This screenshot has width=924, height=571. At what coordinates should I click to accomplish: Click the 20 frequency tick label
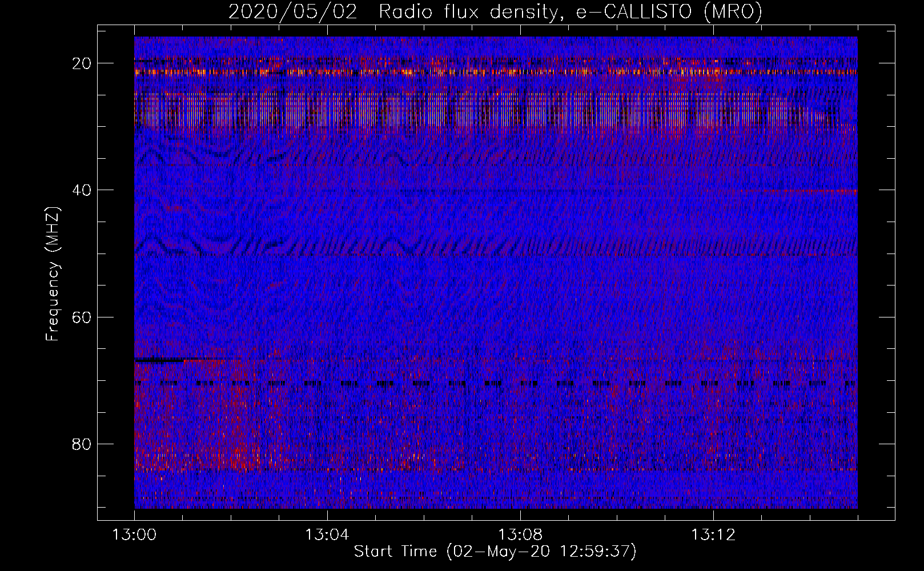pos(82,63)
